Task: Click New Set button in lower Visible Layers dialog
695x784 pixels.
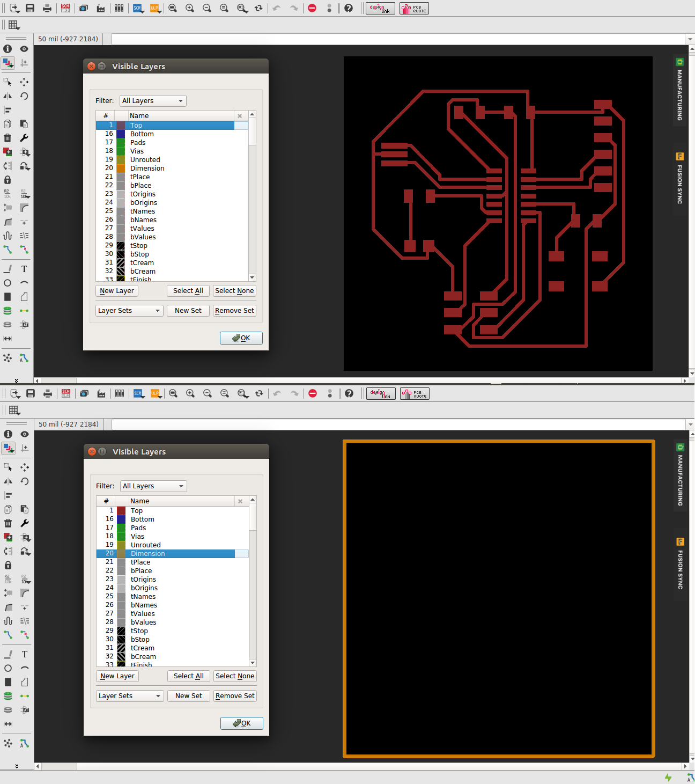Action: click(x=189, y=696)
